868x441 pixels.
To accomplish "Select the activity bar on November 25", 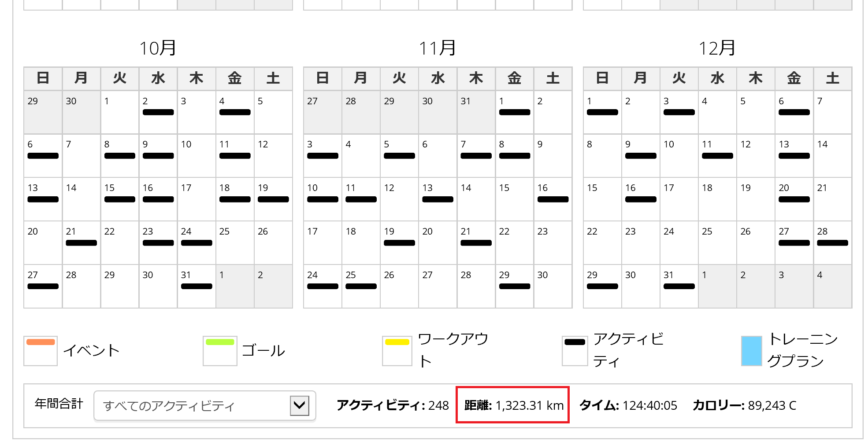I will (x=361, y=287).
